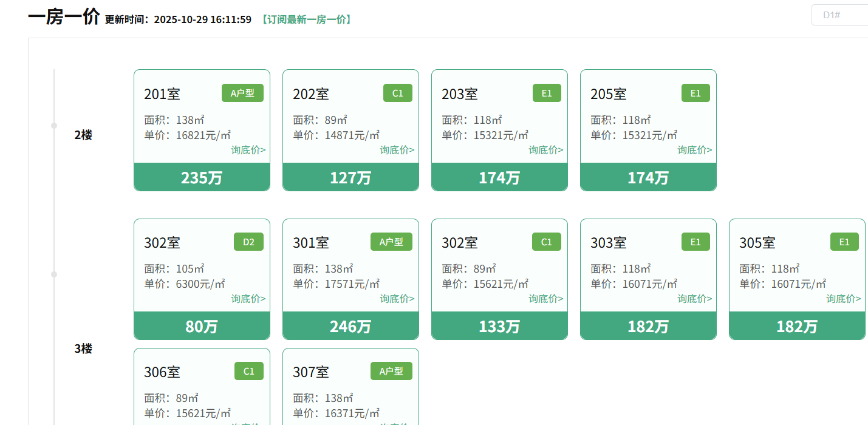
Task: Click 询底价 in the 301室 card
Action: pos(397,299)
